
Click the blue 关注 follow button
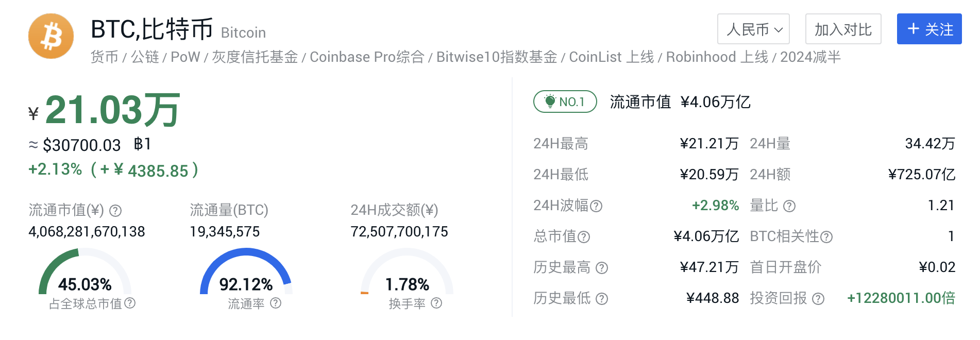click(x=929, y=29)
